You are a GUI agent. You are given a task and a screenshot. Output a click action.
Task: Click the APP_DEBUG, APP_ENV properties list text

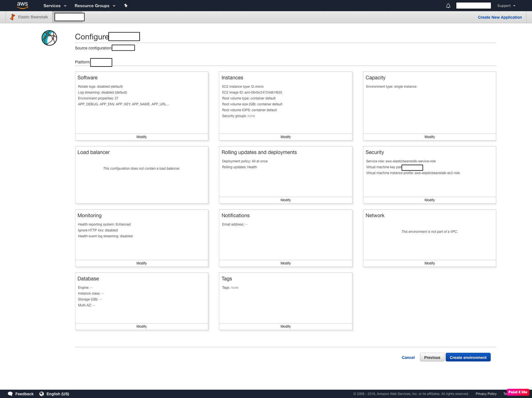123,104
